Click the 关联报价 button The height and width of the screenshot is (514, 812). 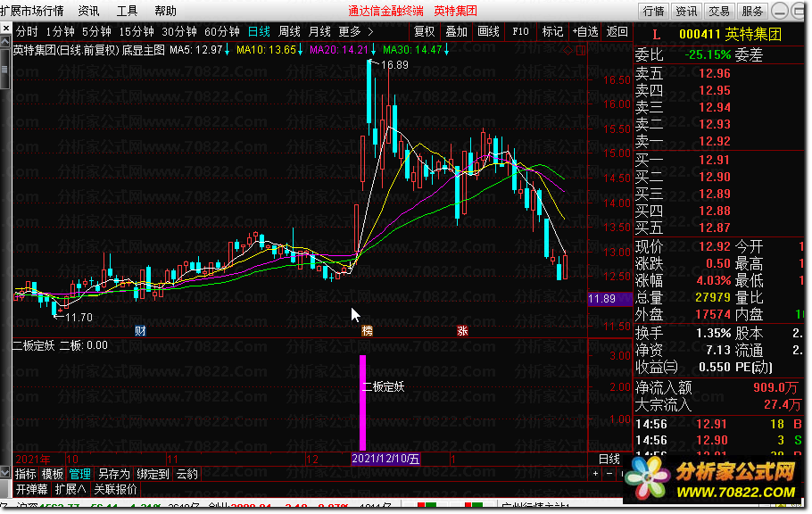[x=115, y=489]
